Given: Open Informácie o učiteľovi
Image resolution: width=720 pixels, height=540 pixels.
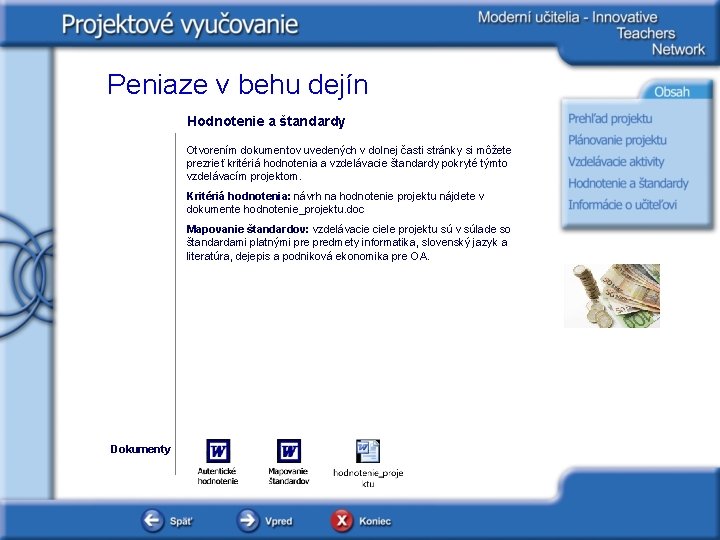Looking at the screenshot, I should tap(623, 205).
